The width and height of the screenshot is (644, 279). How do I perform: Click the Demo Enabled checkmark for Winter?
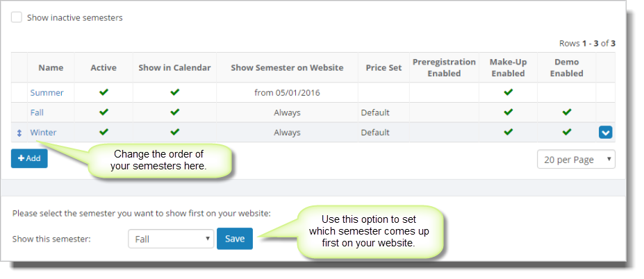point(567,132)
